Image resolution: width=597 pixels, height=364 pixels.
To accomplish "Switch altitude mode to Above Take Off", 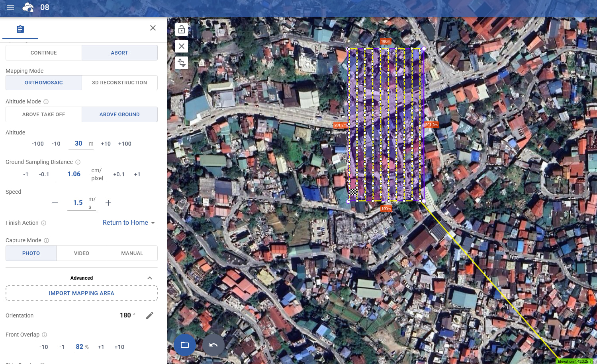I will coord(44,115).
